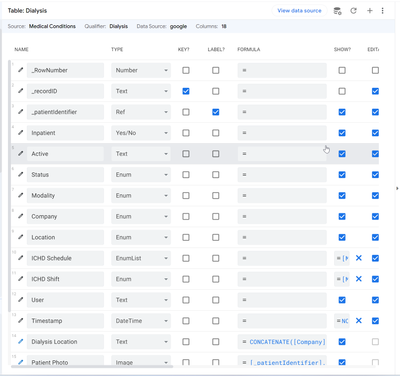Clear the ICHD Schedule show formula with X
This screenshot has height=376, width=400.
[359, 258]
